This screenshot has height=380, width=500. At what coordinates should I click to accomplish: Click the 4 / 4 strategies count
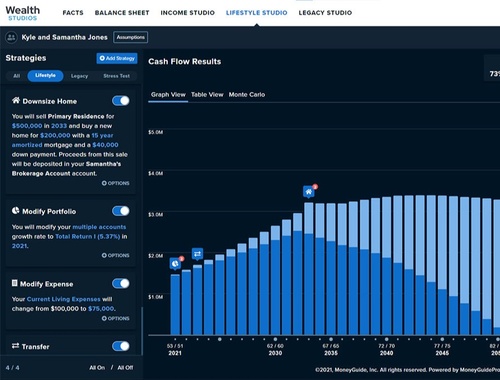[x=12, y=368]
